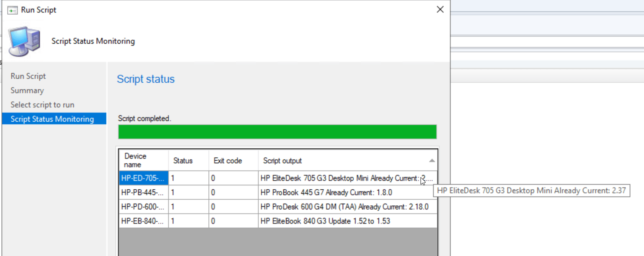Viewport: 644px width, 256px height.
Task: Click the EliteDesk 705 tooltip text
Action: coord(531,191)
